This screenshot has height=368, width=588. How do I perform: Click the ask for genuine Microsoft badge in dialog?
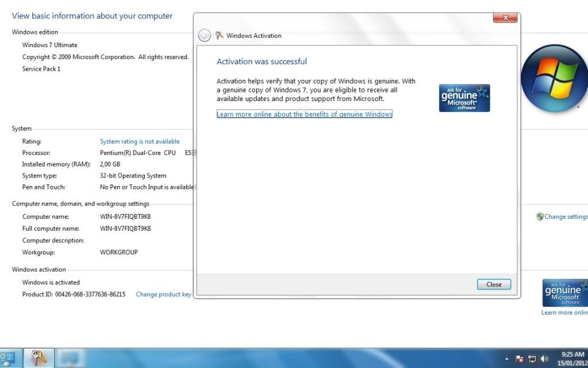point(464,98)
